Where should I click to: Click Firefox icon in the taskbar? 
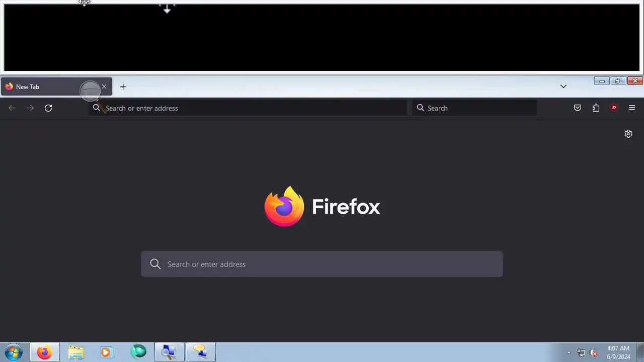tap(44, 352)
